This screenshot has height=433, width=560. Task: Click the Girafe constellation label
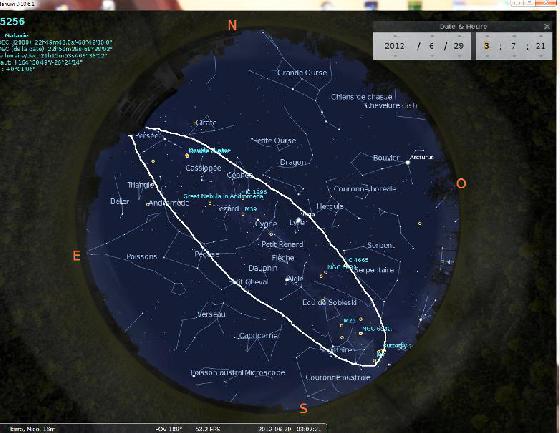tap(206, 123)
